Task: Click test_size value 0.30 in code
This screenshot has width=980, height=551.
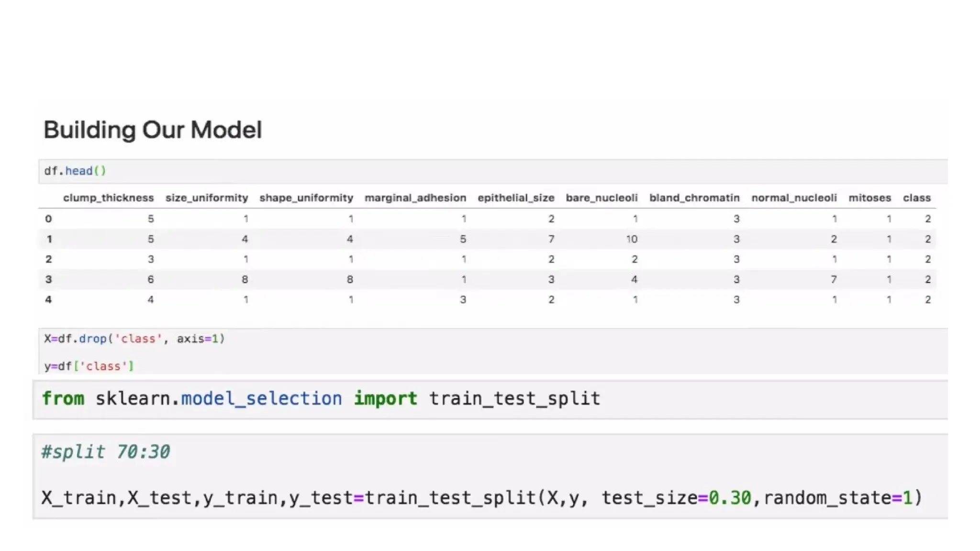Action: (730, 498)
